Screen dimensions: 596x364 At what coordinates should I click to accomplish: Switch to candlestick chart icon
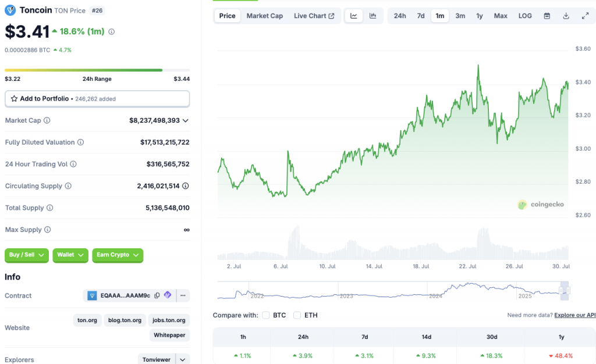372,16
